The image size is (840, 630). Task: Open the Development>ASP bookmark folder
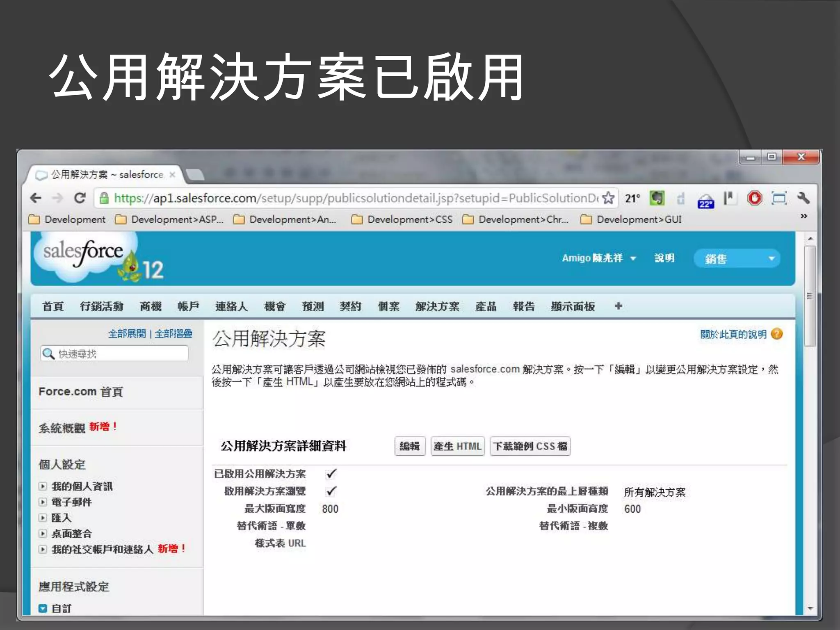(x=169, y=219)
